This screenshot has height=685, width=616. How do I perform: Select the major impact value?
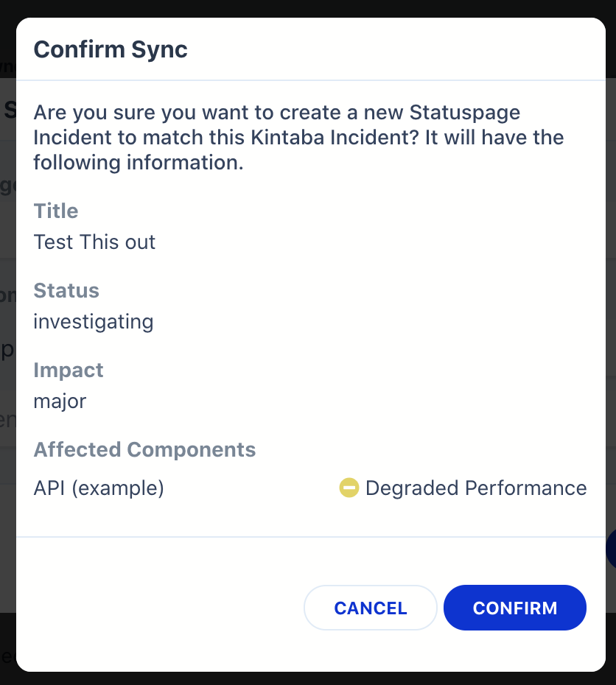pos(60,401)
